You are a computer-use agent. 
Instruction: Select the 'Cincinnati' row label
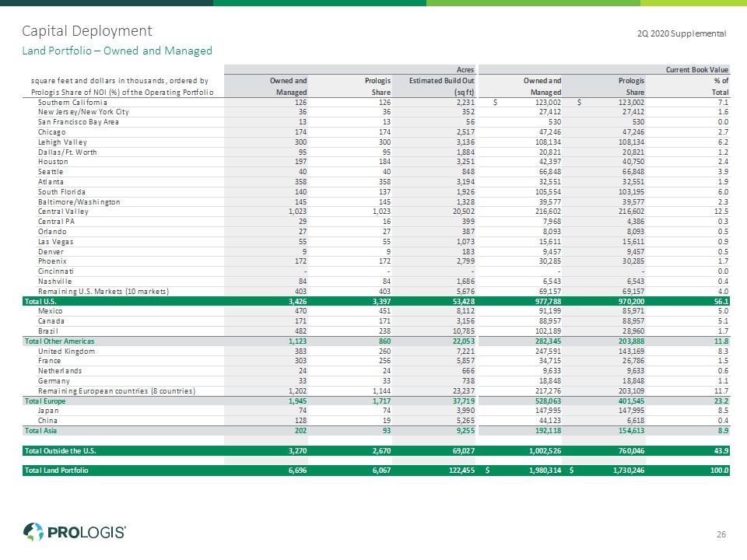tap(56, 271)
